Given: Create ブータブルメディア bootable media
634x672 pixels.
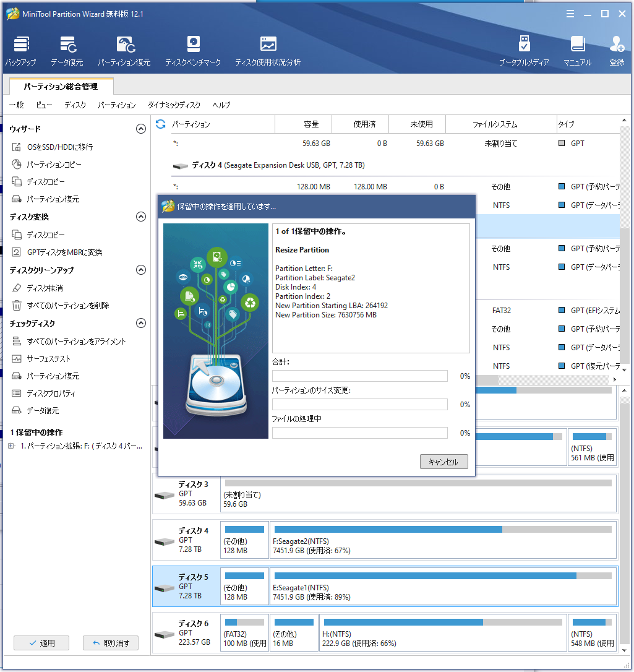Looking at the screenshot, I should [x=524, y=51].
